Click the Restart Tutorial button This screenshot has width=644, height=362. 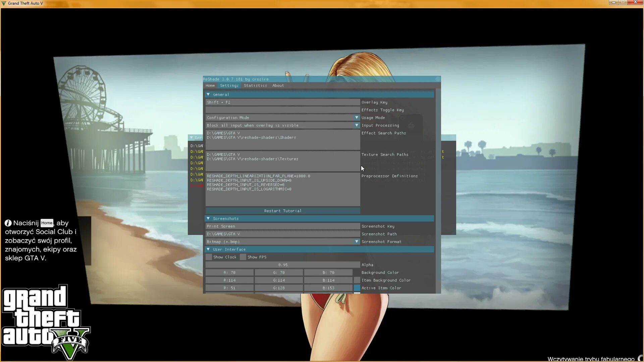283,211
